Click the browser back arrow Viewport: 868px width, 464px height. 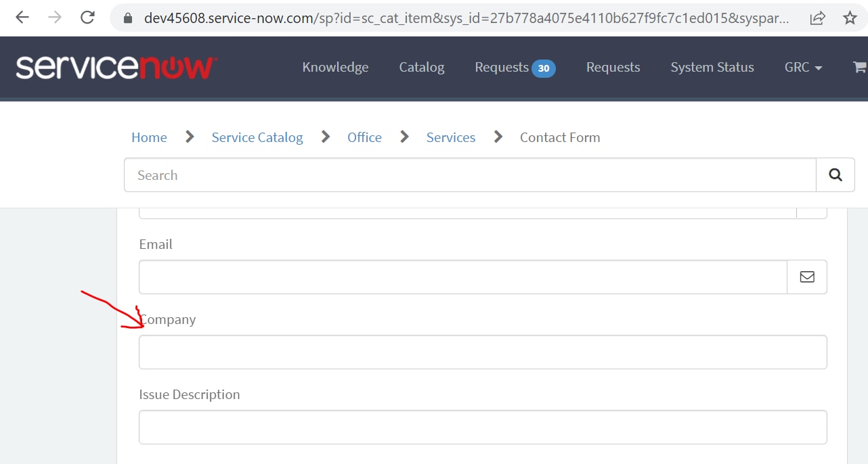tap(21, 18)
